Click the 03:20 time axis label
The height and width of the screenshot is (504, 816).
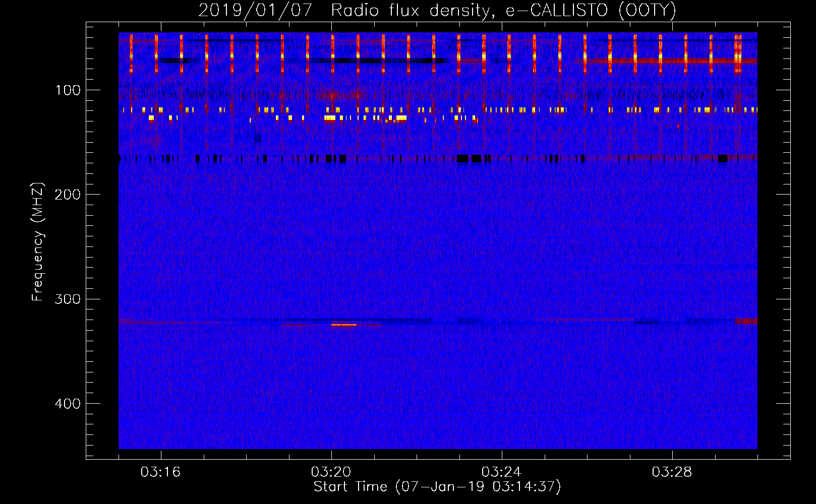[x=331, y=472]
